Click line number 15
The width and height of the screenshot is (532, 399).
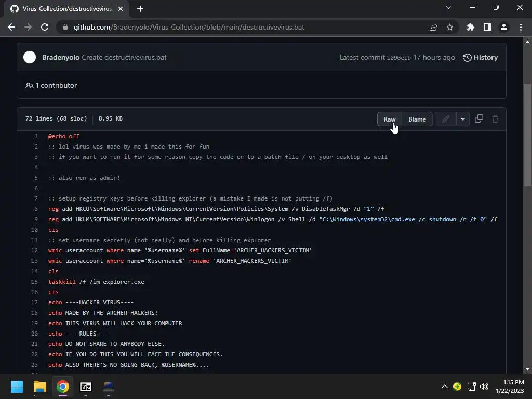pyautogui.click(x=34, y=282)
